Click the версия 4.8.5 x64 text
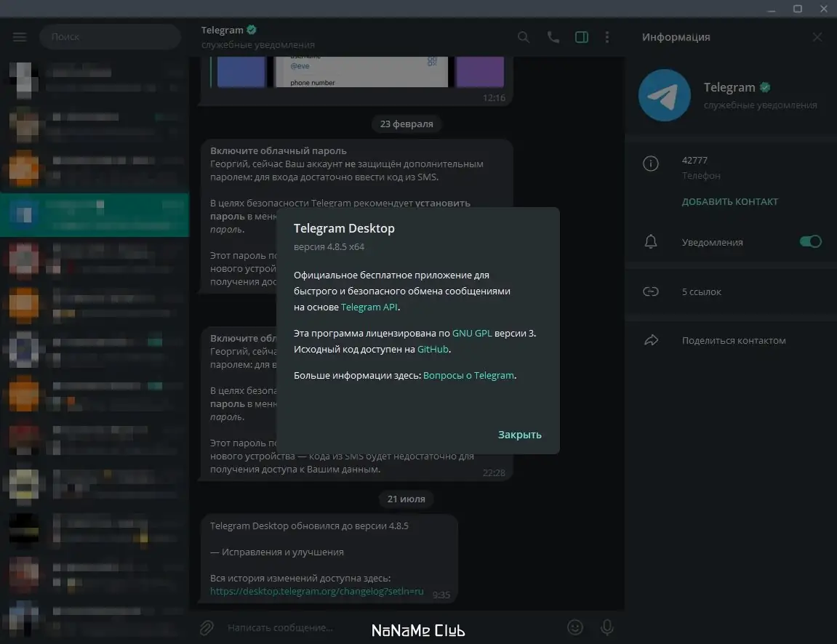Image resolution: width=837 pixels, height=644 pixels. tap(329, 246)
